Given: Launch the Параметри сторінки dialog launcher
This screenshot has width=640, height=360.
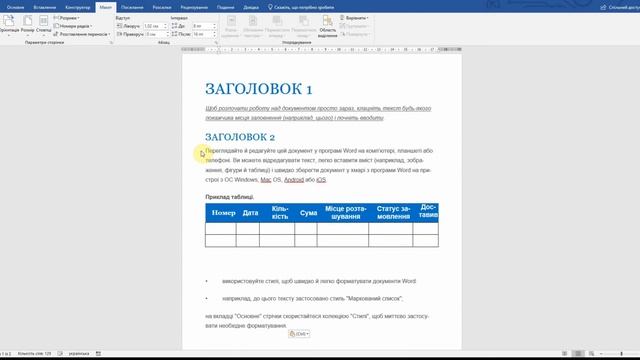Looking at the screenshot, I should 111,42.
